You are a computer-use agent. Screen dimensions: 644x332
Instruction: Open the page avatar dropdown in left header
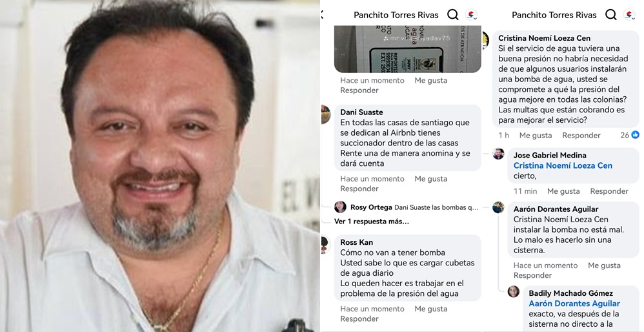[x=472, y=16]
